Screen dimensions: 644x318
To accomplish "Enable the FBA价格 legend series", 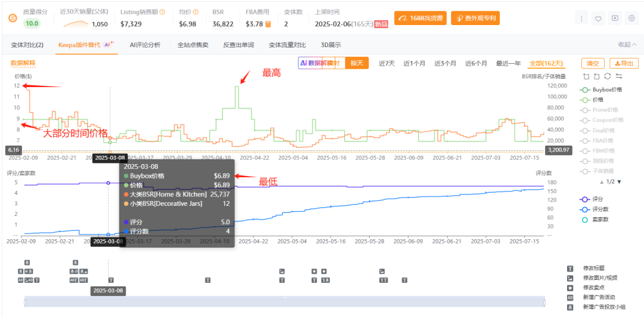I will (x=597, y=140).
